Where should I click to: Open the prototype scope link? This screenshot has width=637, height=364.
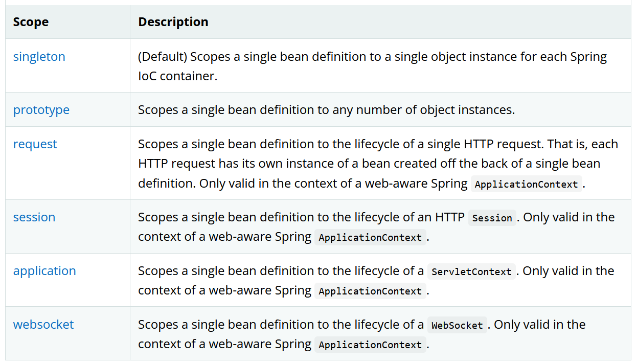41,110
